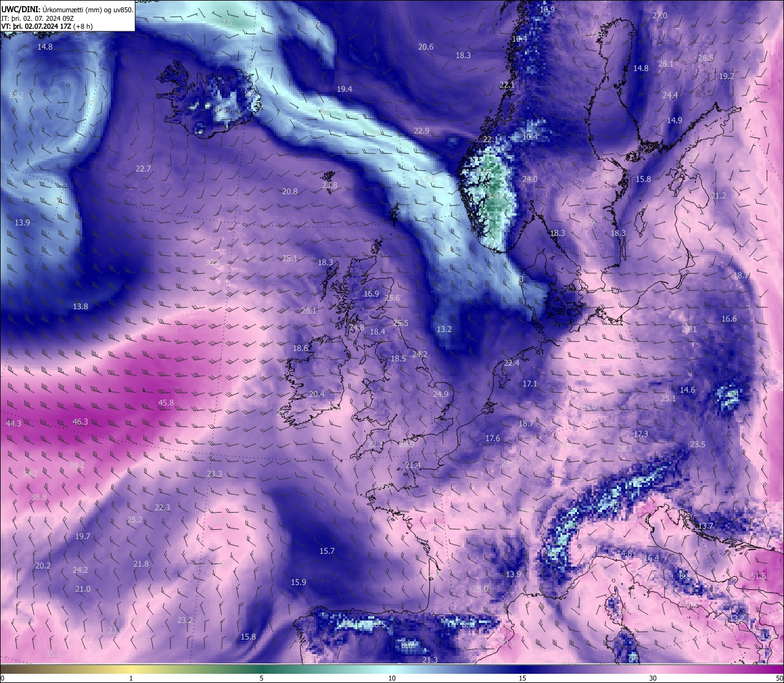
Task: Click the 51.6 value near the Balkans
Action: [x=758, y=576]
